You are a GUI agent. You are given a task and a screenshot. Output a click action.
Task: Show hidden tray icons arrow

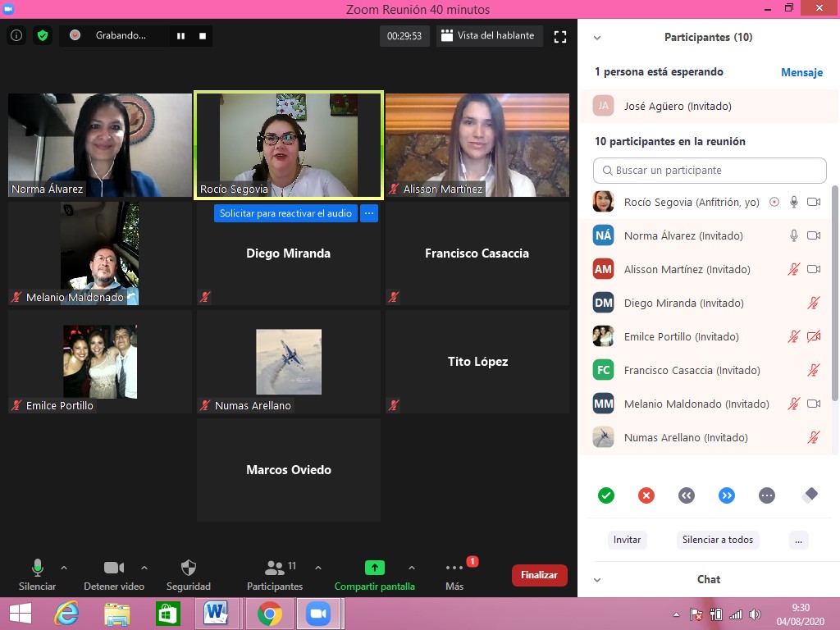(676, 614)
